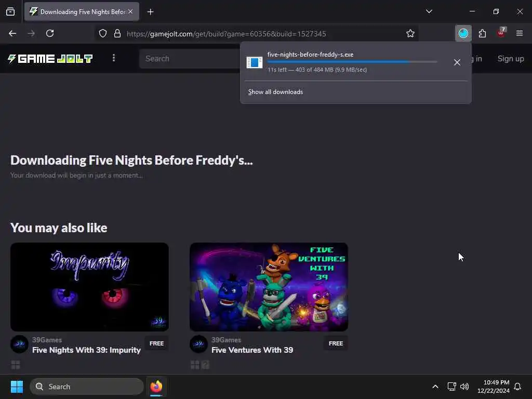The height and width of the screenshot is (399, 532).
Task: Close the Downloading Five Nights Before tab
Action: 130,11
